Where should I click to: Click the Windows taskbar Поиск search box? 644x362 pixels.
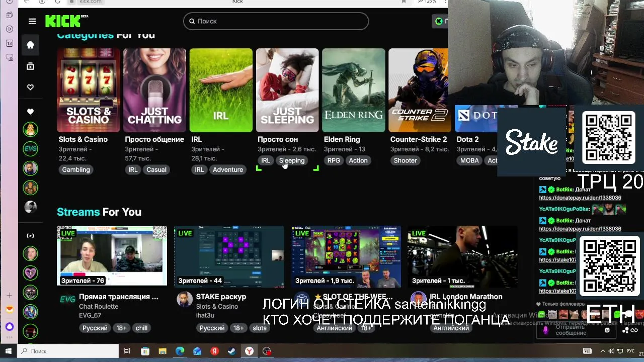click(68, 351)
